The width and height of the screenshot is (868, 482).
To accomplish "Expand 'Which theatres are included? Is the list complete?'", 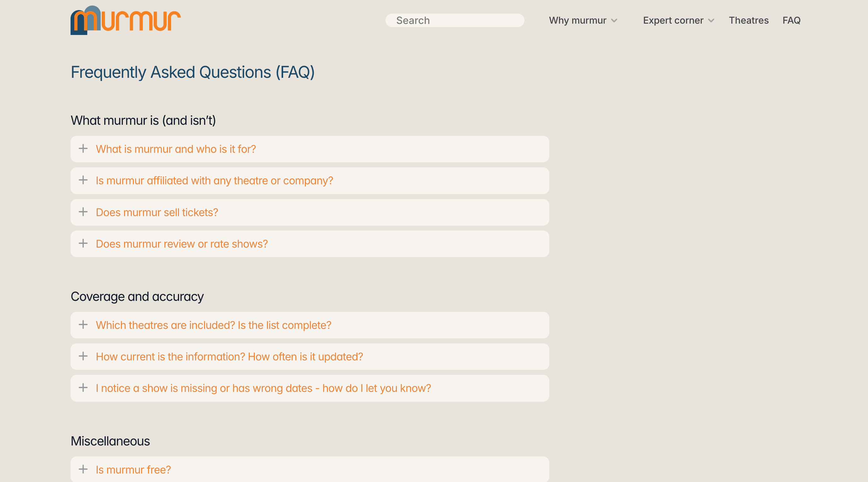I will tap(310, 325).
